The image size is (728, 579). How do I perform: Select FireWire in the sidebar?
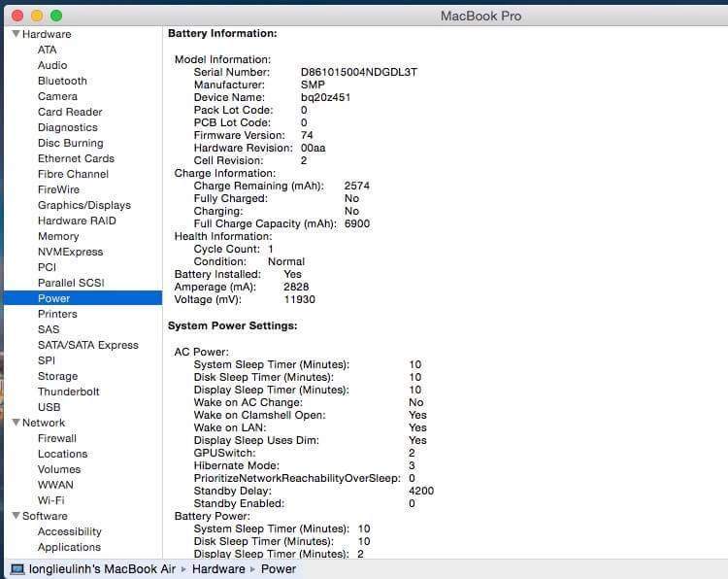point(58,189)
